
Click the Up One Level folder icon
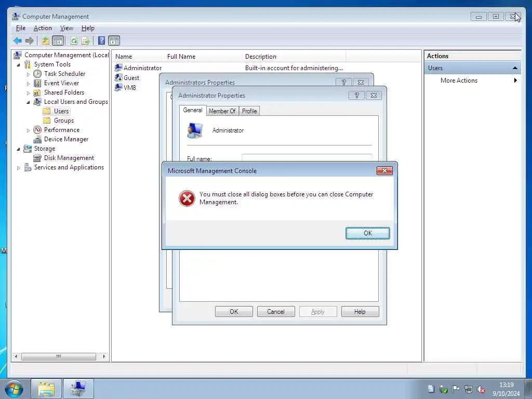tap(46, 41)
